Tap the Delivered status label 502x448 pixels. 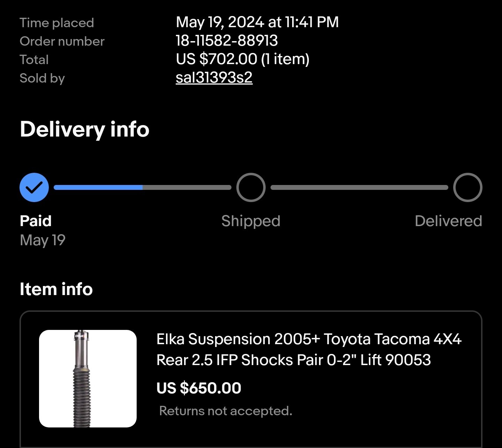pyautogui.click(x=449, y=221)
